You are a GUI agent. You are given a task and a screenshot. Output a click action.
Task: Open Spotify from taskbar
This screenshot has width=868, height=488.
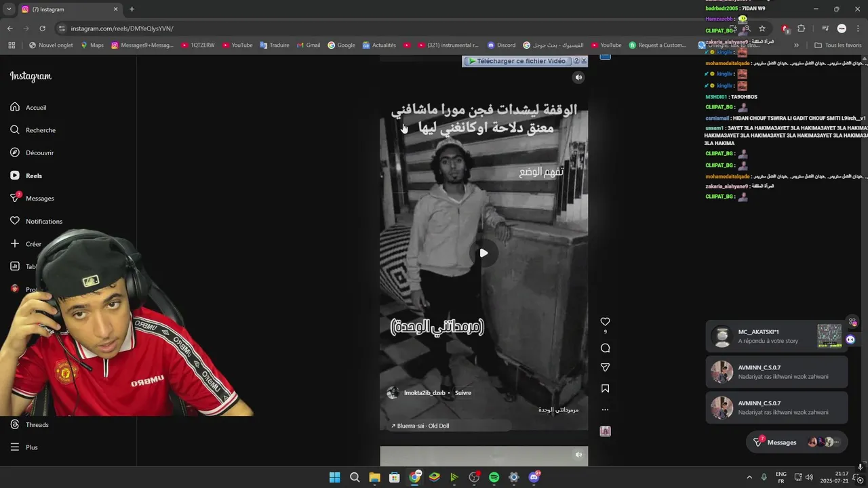(494, 477)
